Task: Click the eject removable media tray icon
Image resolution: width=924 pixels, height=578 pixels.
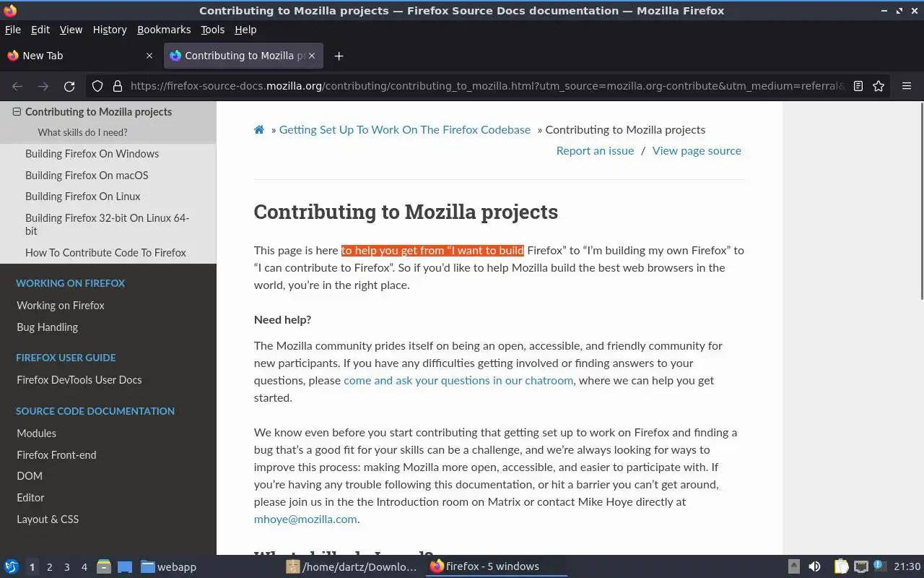Action: (x=793, y=566)
